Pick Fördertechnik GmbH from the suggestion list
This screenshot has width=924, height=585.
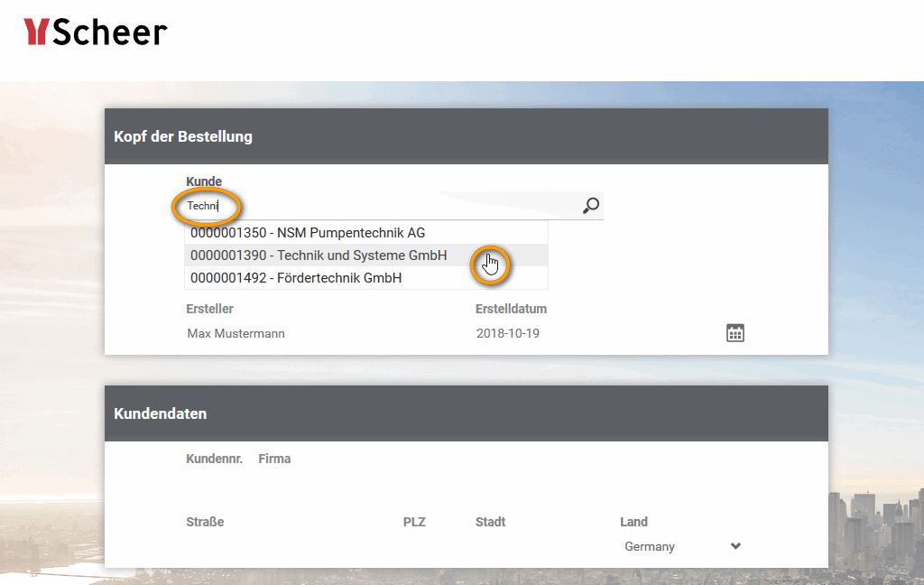click(296, 278)
